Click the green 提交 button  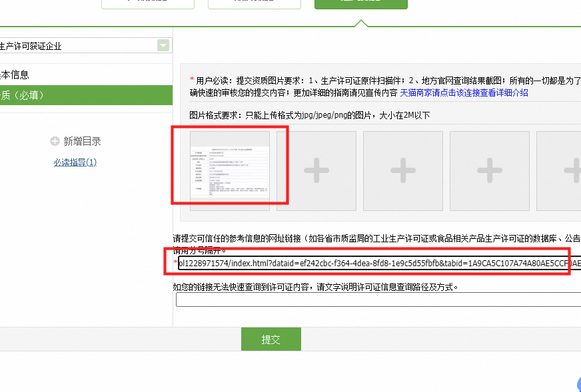271,339
